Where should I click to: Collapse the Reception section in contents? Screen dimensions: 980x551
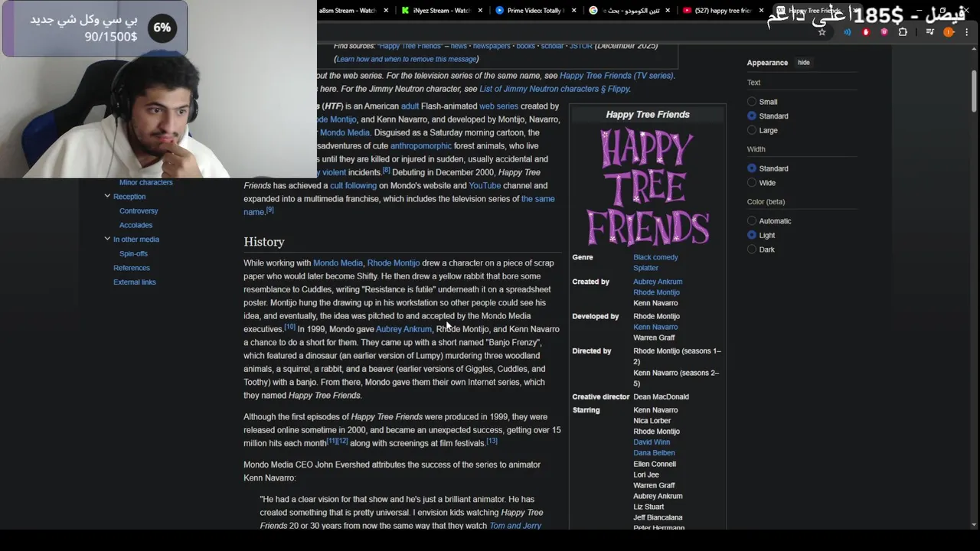coord(107,197)
